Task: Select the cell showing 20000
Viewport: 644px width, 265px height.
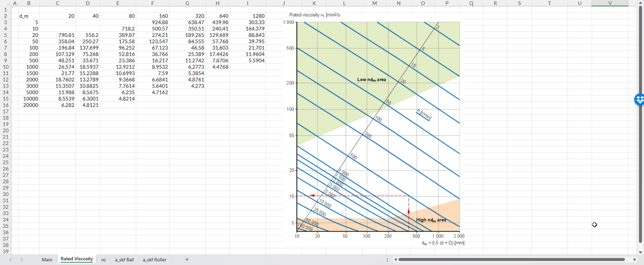Action: [29, 105]
